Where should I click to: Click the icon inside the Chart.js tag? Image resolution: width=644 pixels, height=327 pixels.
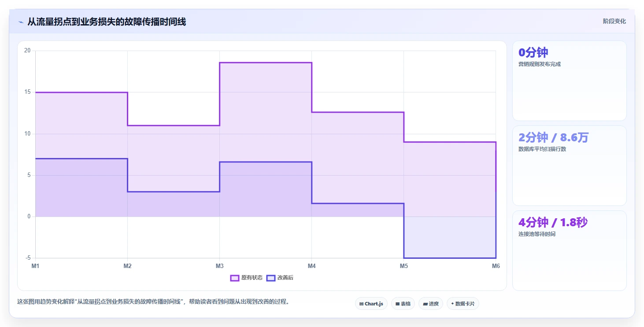[x=361, y=304]
